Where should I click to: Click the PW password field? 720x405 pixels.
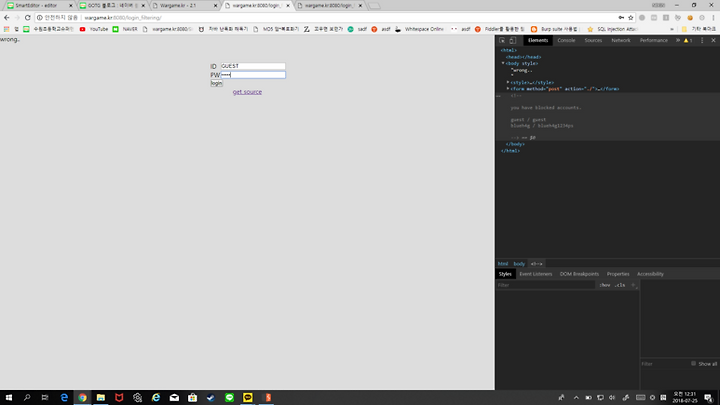(253, 75)
